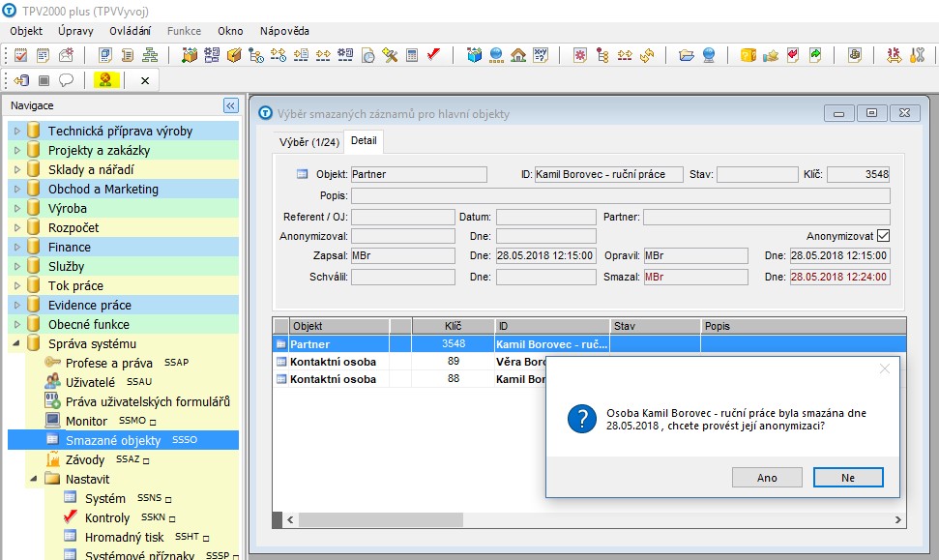
Task: Click the Klíč field showing 3548
Action: click(858, 174)
